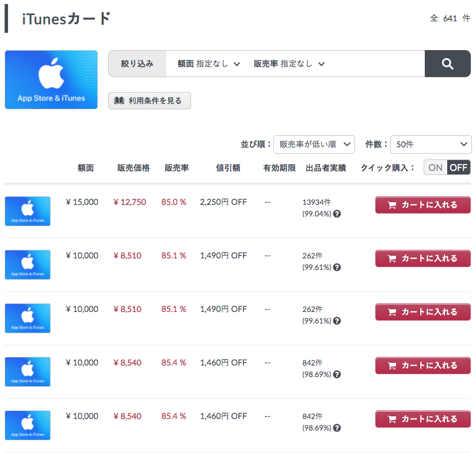This screenshot has height=453, width=476.
Task: Click the 値引額 column header
Action: tap(228, 168)
